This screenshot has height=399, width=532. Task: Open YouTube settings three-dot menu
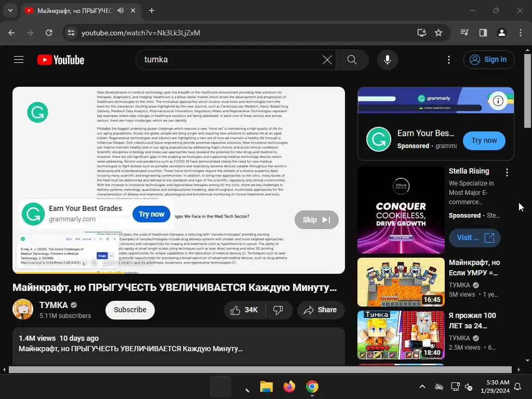[x=448, y=60]
